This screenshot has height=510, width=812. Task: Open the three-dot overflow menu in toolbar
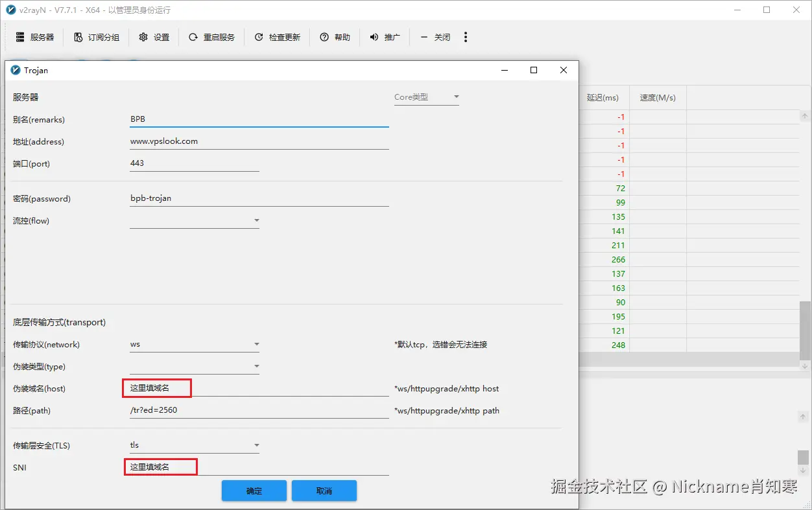point(466,38)
